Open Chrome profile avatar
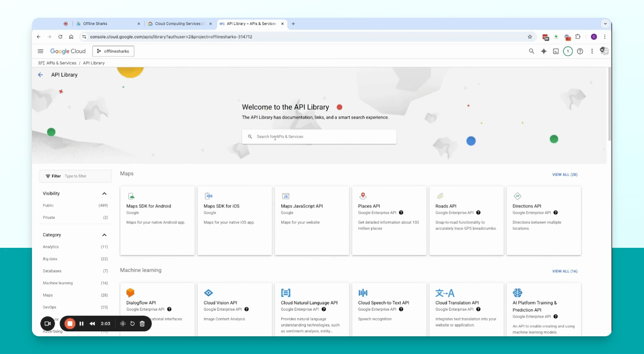 pos(594,37)
